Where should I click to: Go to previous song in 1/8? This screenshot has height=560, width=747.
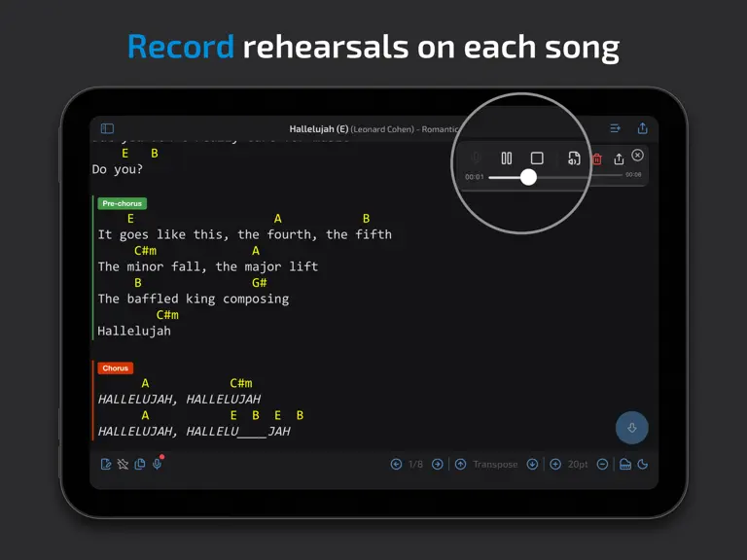click(x=396, y=464)
